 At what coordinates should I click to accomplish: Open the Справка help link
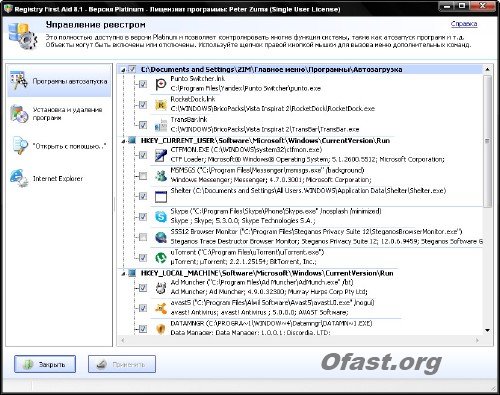(x=464, y=24)
